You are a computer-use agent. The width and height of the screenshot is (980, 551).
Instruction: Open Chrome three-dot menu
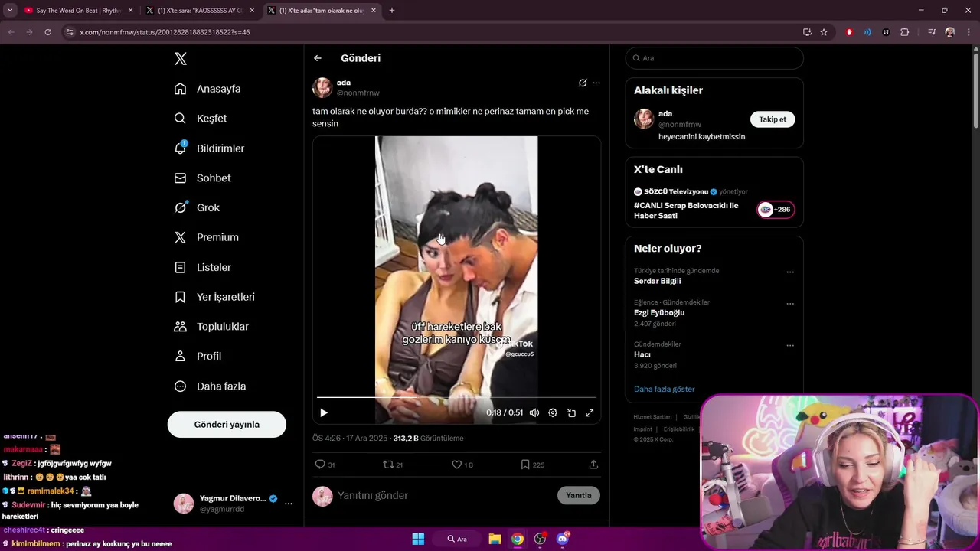coord(968,32)
